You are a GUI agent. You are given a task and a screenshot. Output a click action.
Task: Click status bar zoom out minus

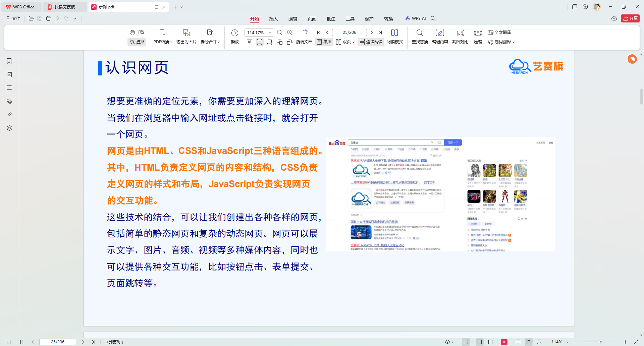(x=576, y=342)
